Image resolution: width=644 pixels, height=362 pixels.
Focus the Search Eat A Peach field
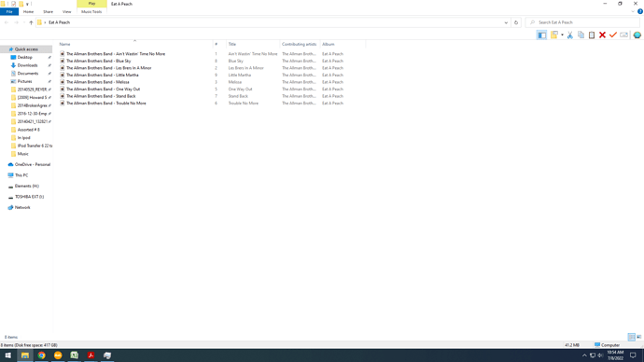(582, 22)
